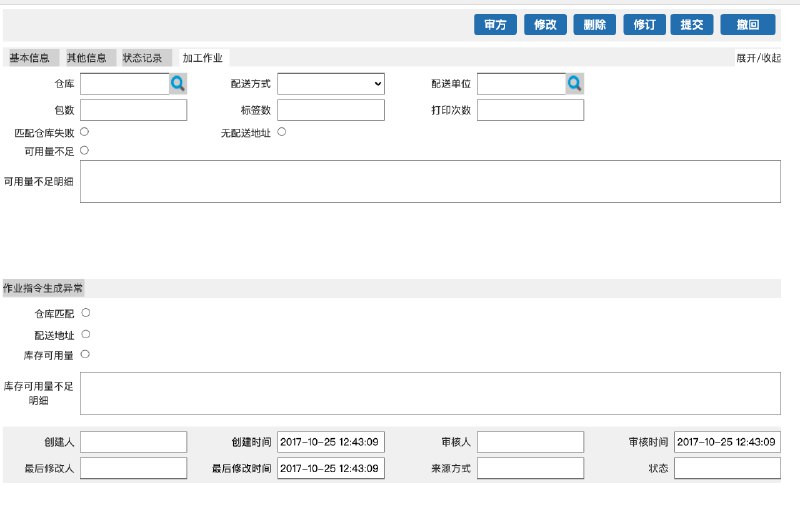Click the 撤回 button

click(748, 24)
